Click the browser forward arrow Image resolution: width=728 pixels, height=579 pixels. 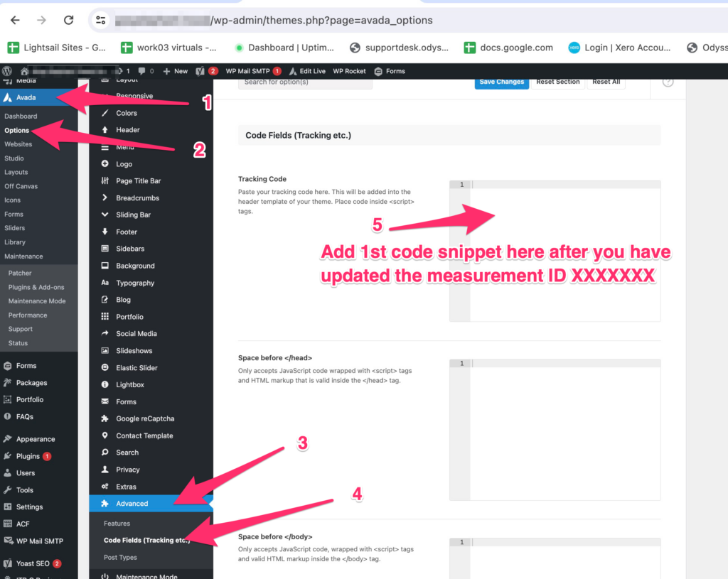pos(42,20)
